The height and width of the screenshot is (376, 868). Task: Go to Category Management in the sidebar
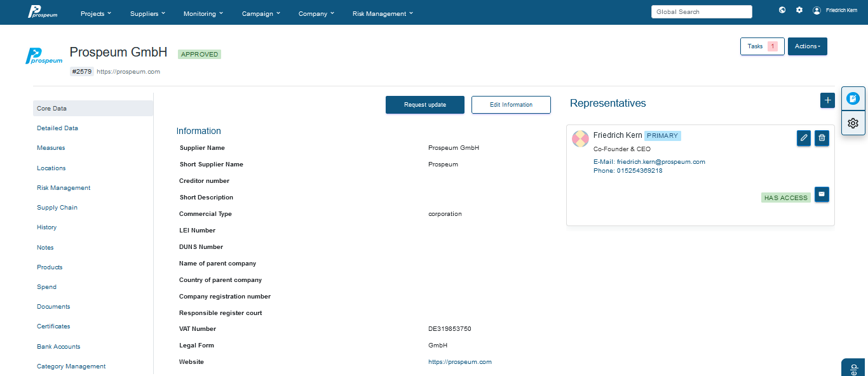click(x=71, y=366)
